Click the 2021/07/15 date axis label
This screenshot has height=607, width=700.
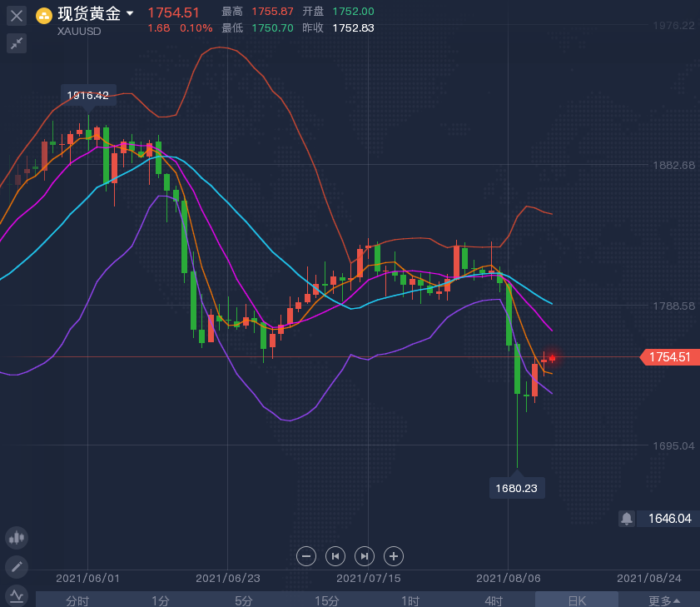click(x=368, y=579)
